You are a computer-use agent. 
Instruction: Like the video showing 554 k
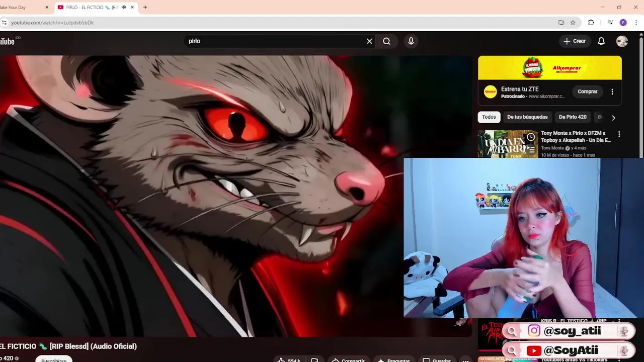pos(289,360)
